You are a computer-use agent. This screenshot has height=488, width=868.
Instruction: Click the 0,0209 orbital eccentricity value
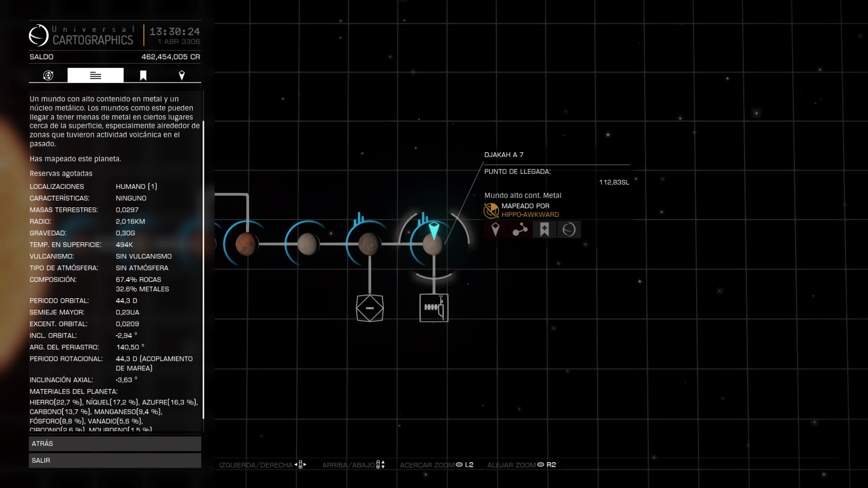click(x=127, y=324)
